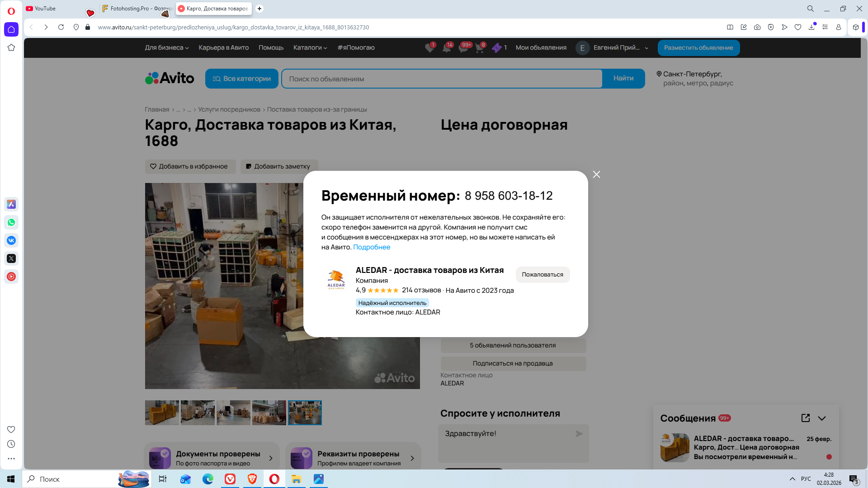Viewport: 868px width, 488px height.
Task: Open messages in a new window
Action: 805,418
